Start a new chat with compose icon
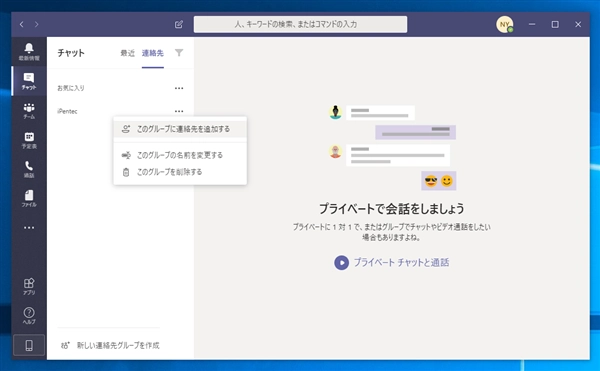The height and width of the screenshot is (371, 600). tap(179, 24)
